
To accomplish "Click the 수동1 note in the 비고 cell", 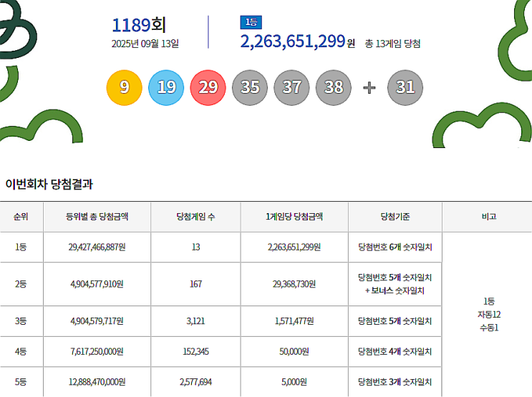I will 489,328.
